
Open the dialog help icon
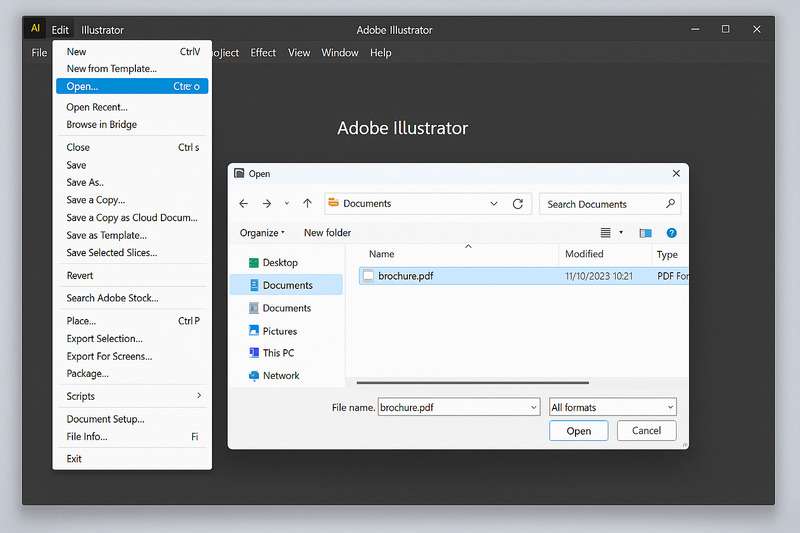671,233
